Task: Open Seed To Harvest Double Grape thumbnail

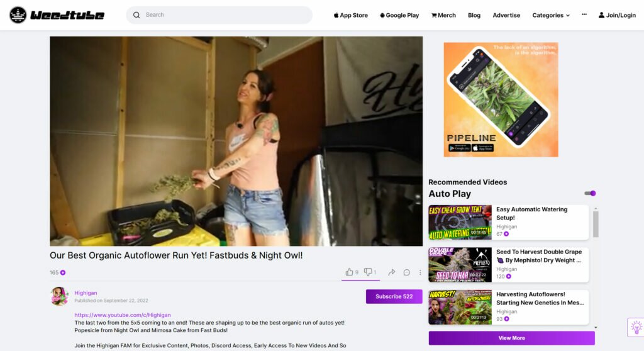Action: pyautogui.click(x=460, y=265)
